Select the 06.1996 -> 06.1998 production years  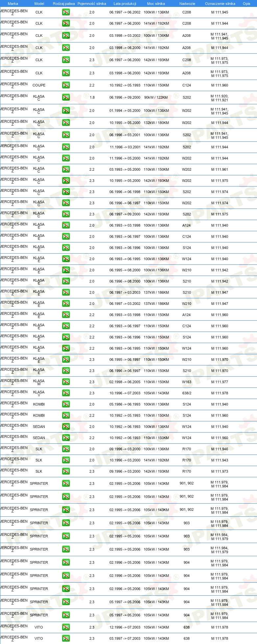[x=125, y=192]
